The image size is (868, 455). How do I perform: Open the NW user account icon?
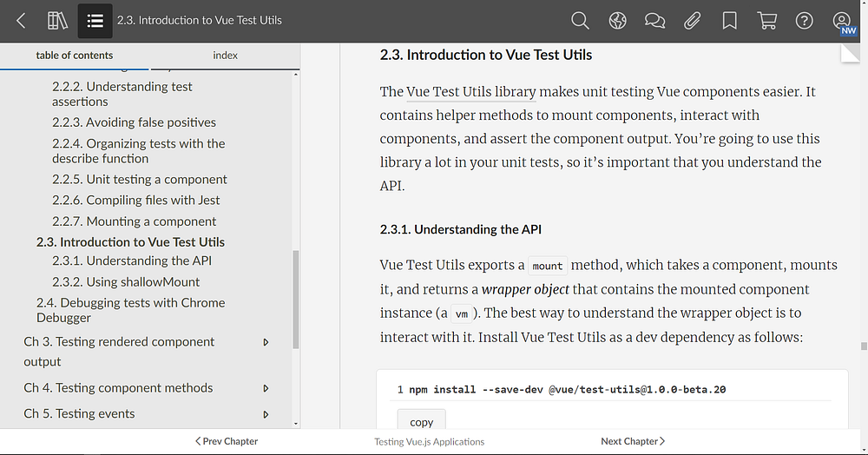843,22
